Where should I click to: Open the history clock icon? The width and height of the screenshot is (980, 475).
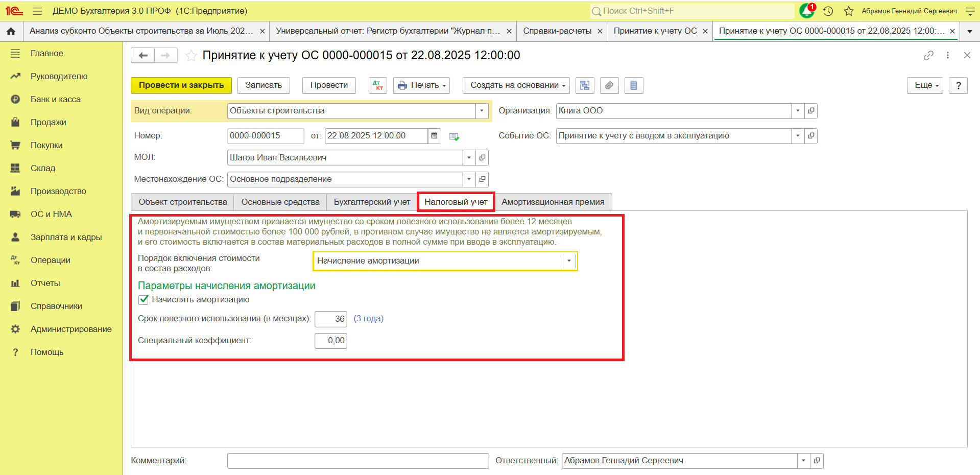pyautogui.click(x=828, y=11)
